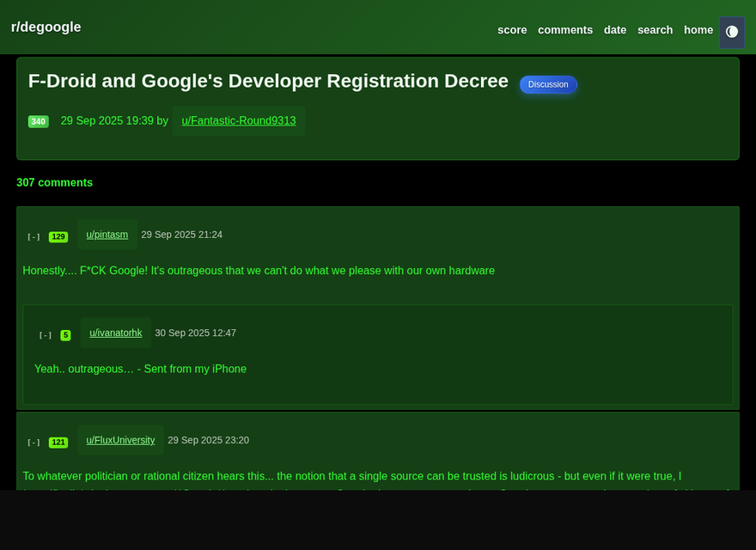The image size is (756, 550).
Task: Collapse the u/pintasm comment thread
Action: click(34, 237)
